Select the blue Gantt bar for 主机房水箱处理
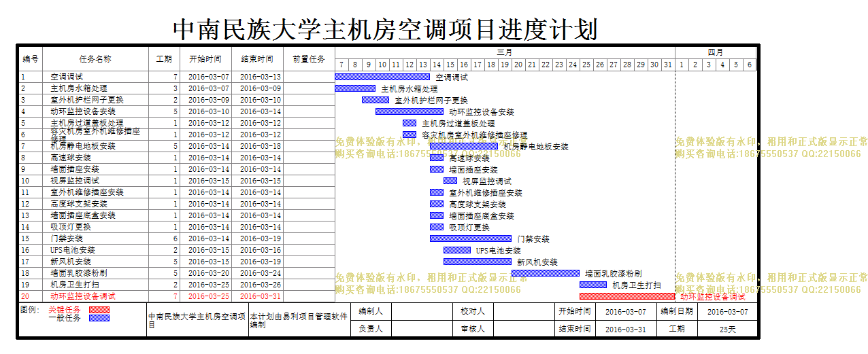868x354 pixels. [x=355, y=88]
